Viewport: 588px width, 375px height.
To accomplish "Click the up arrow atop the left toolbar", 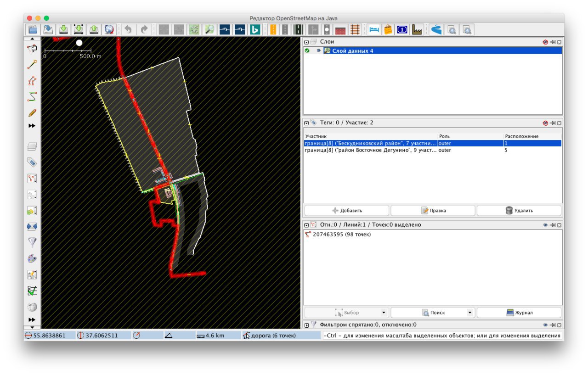I will click(x=32, y=39).
